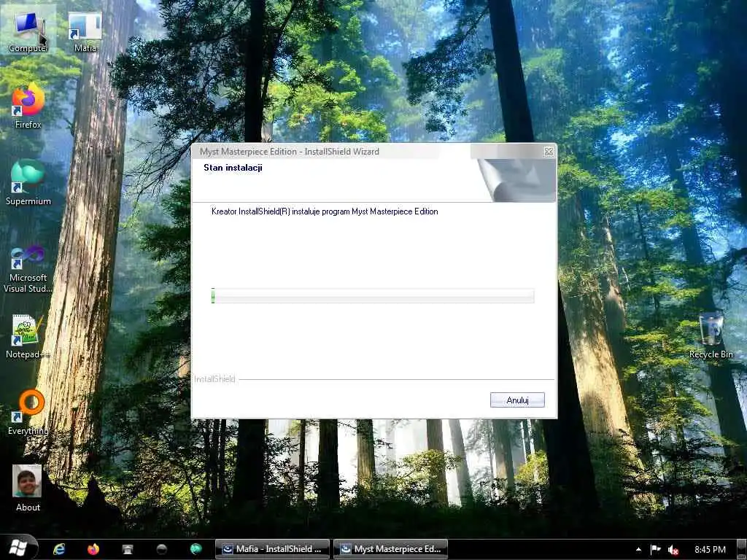The width and height of the screenshot is (747, 560).
Task: Open the Notepad++ desktop shortcut
Action: tap(28, 336)
